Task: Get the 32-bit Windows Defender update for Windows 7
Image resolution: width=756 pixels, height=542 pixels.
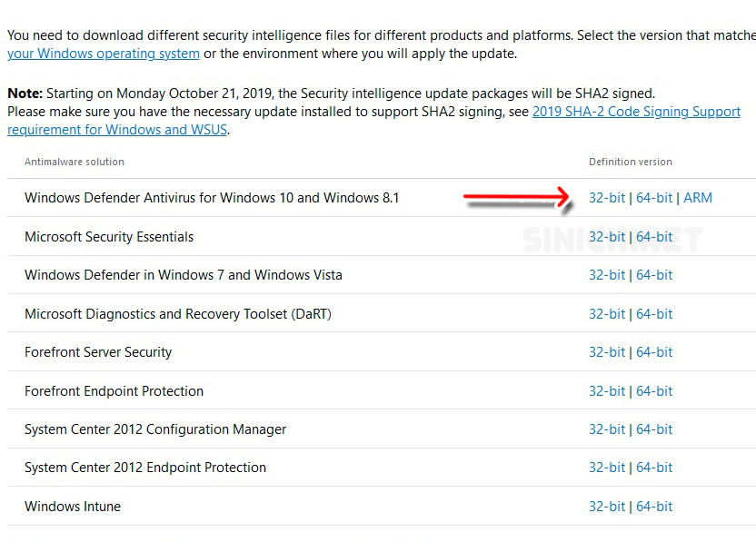Action: tap(607, 275)
